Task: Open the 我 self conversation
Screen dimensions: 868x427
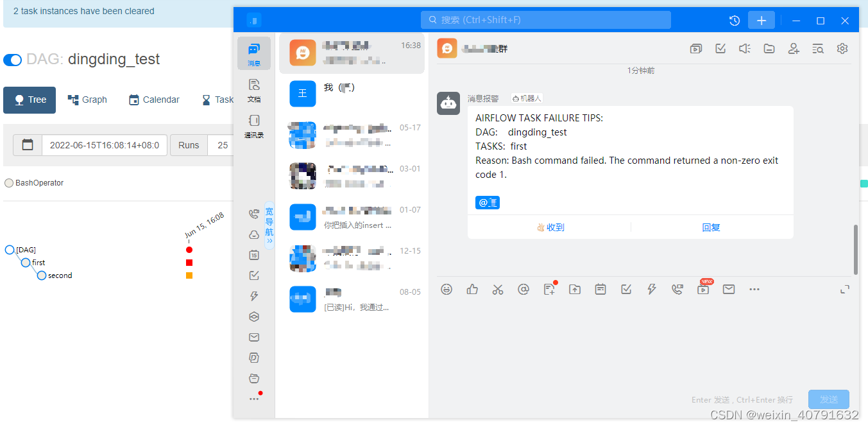Action: coord(352,94)
